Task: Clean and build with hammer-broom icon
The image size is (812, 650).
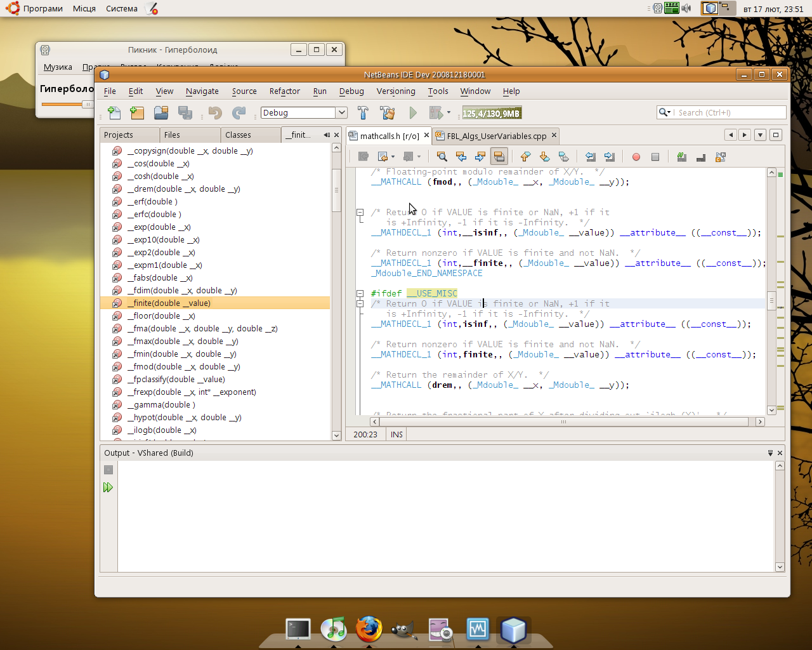Action: (x=388, y=113)
